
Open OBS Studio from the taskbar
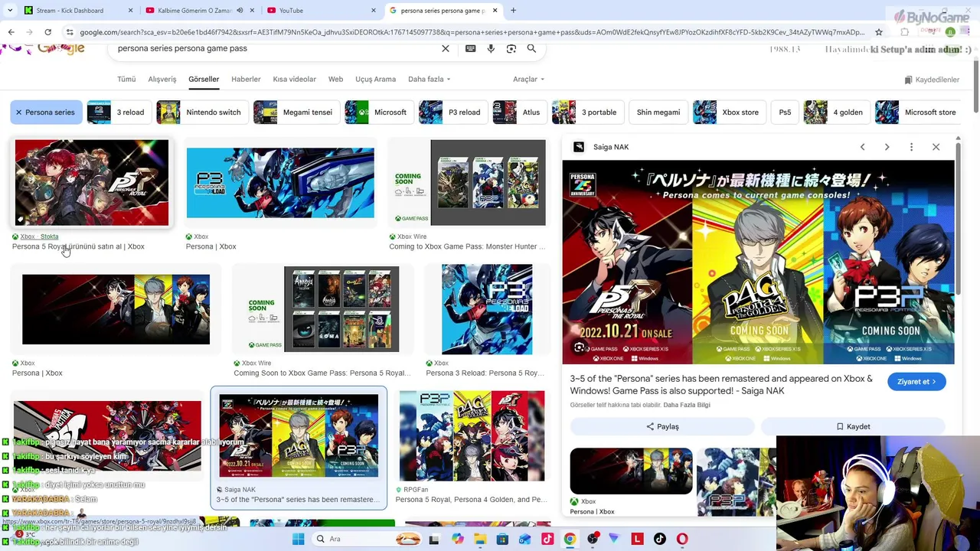click(x=593, y=539)
